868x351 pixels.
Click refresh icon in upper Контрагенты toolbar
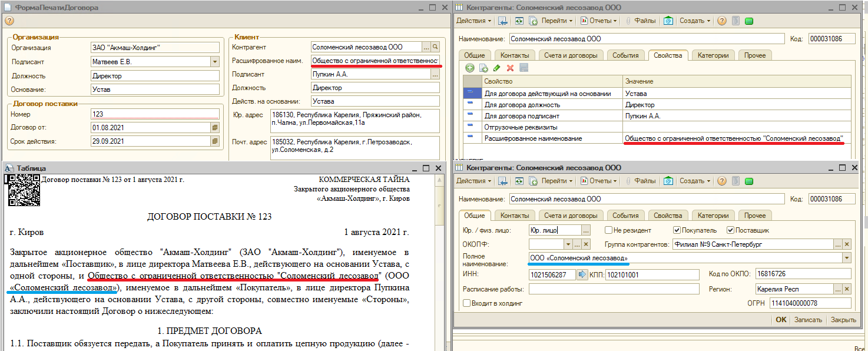[519, 21]
